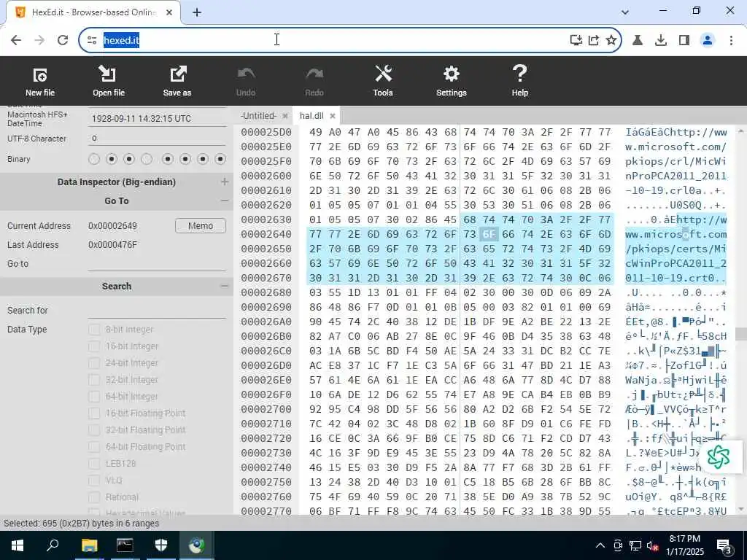Click the Search for input field
747x560 pixels.
[158, 310]
